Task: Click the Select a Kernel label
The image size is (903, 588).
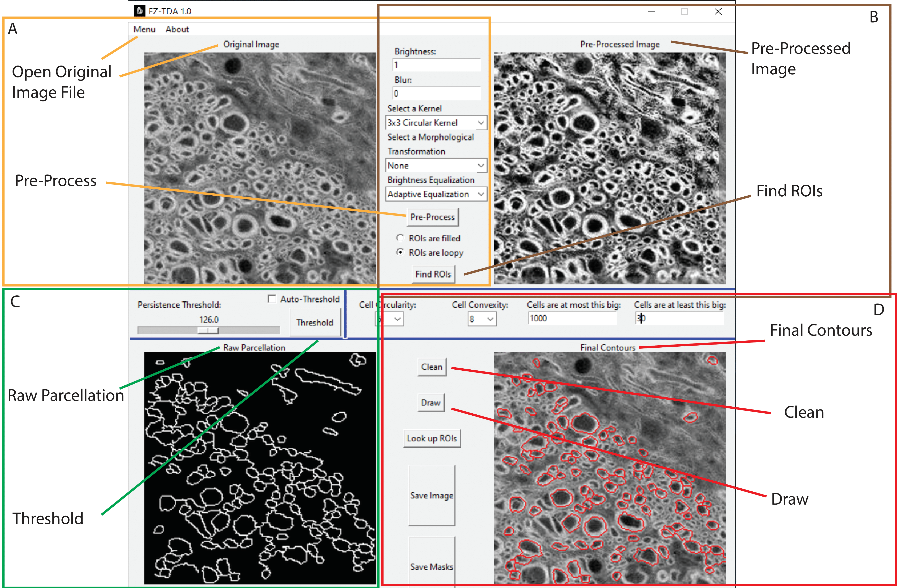Action: [415, 108]
